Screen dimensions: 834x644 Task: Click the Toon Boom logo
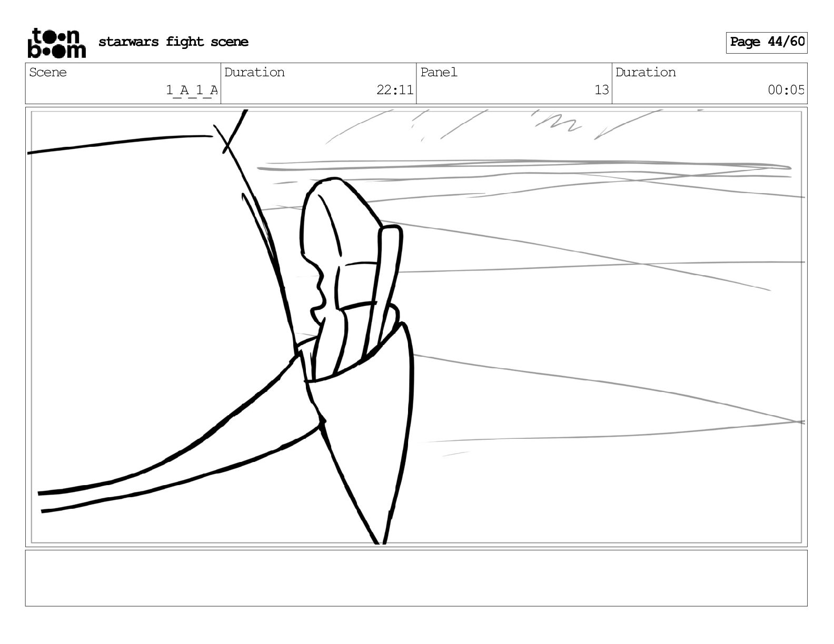pyautogui.click(x=56, y=43)
